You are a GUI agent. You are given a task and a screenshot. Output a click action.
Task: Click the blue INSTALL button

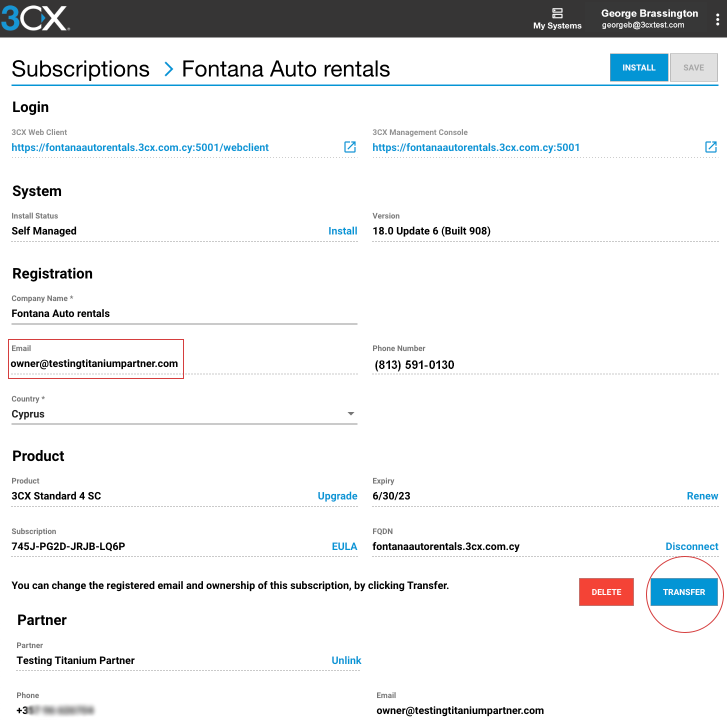tap(638, 68)
